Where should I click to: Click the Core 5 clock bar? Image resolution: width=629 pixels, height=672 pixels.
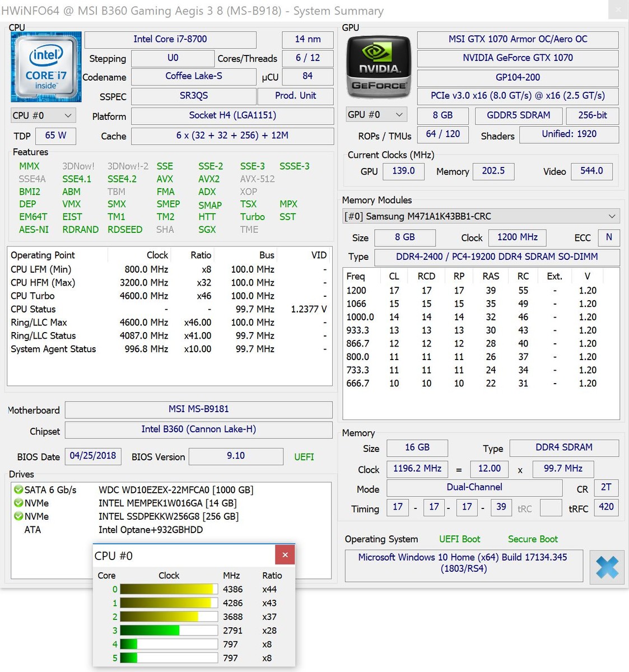(169, 658)
